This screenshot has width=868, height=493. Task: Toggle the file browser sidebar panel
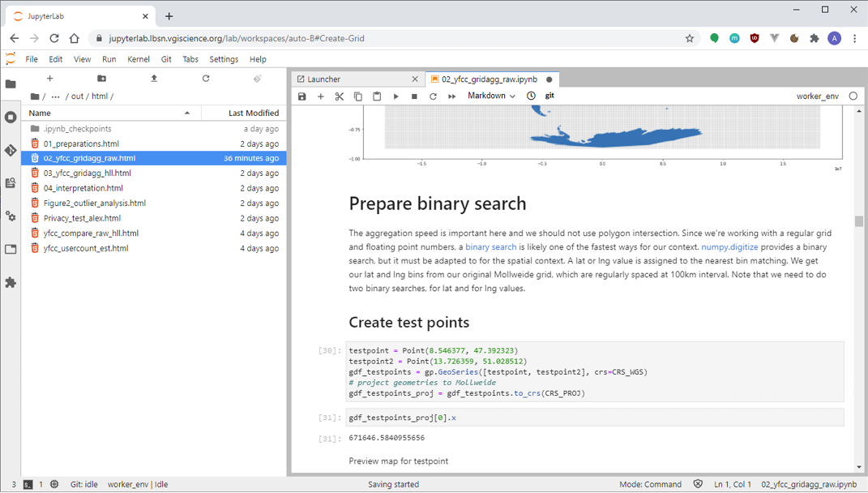11,84
